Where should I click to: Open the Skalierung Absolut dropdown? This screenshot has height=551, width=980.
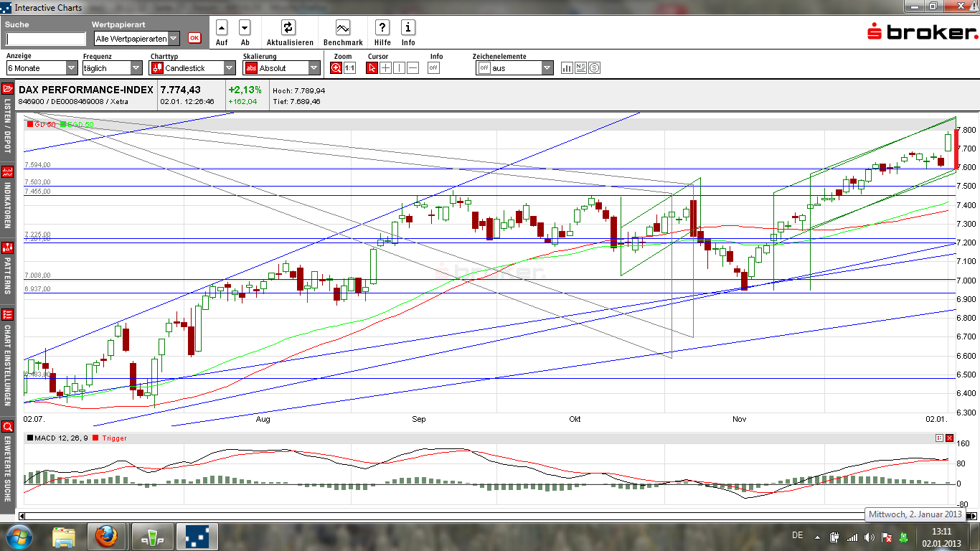[314, 67]
